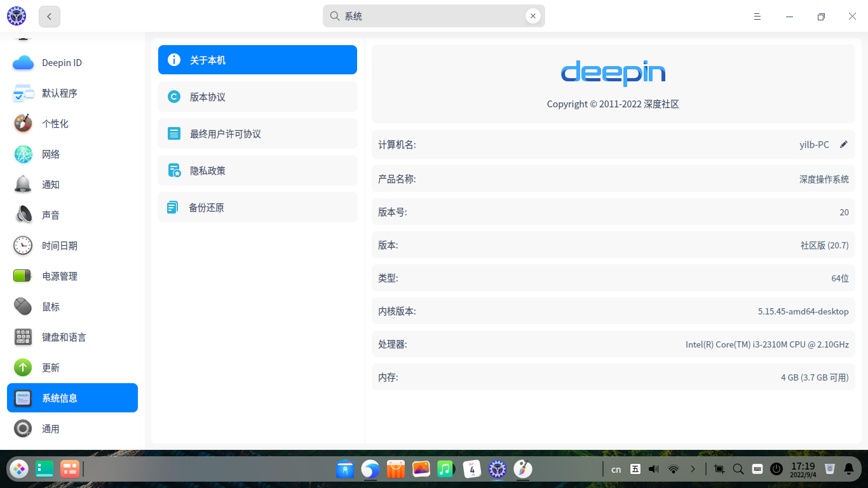Open the App Store from the dock
Viewport: 868px width, 488px height.
click(x=395, y=469)
